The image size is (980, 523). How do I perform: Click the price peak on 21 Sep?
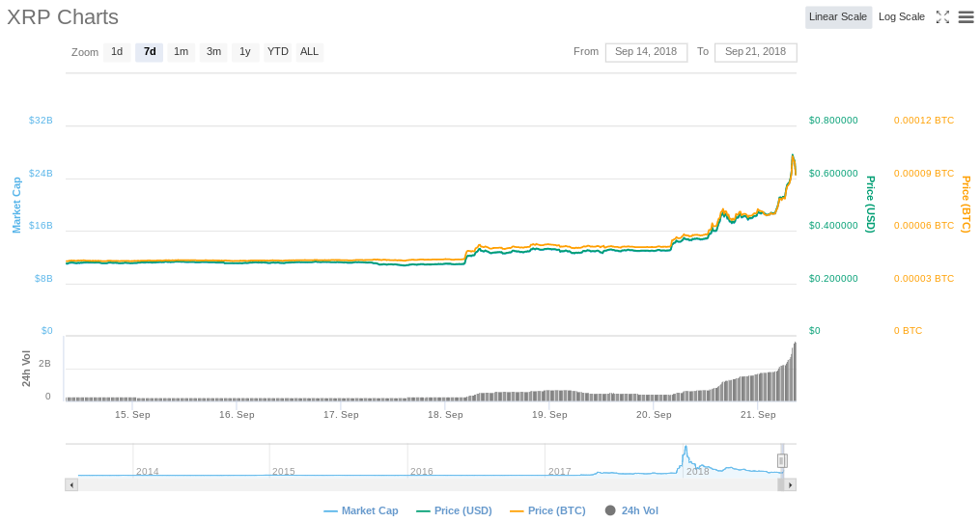[793, 155]
